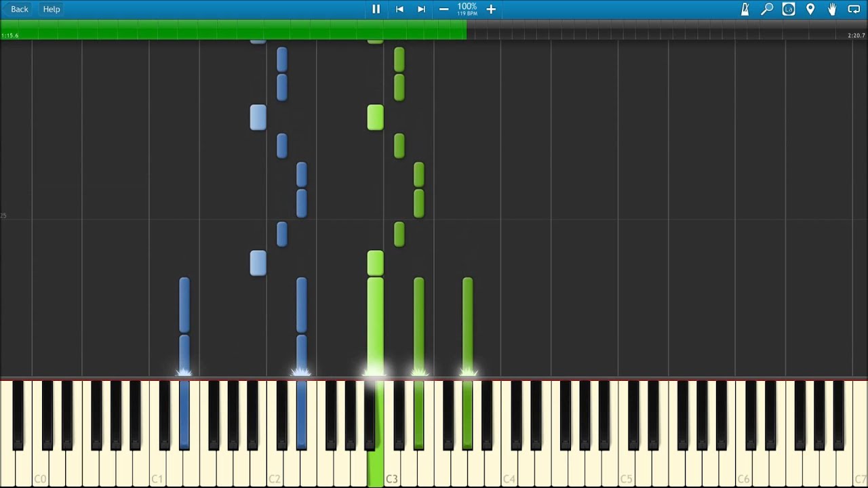This screenshot has height=488, width=868.
Task: Seek within the green played portion of the progress bar
Action: (233, 29)
